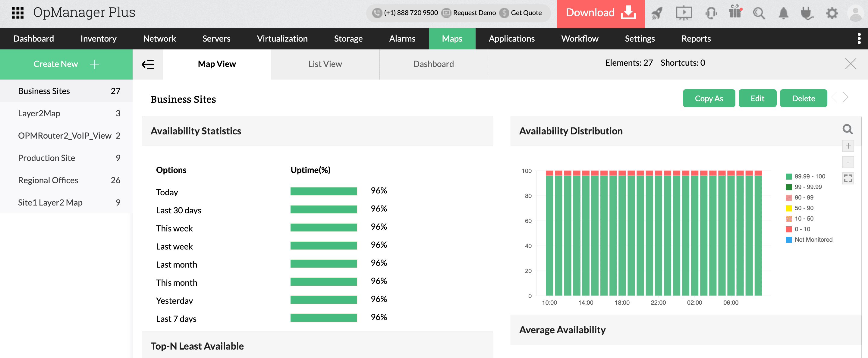868x358 pixels.
Task: Select the Site1 Layer2 Map entry
Action: point(66,203)
